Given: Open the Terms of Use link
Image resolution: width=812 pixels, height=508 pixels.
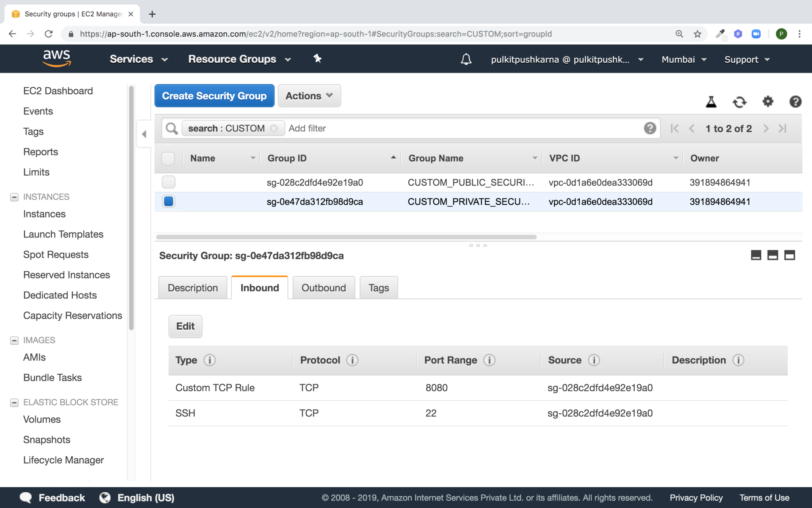Looking at the screenshot, I should tap(764, 497).
